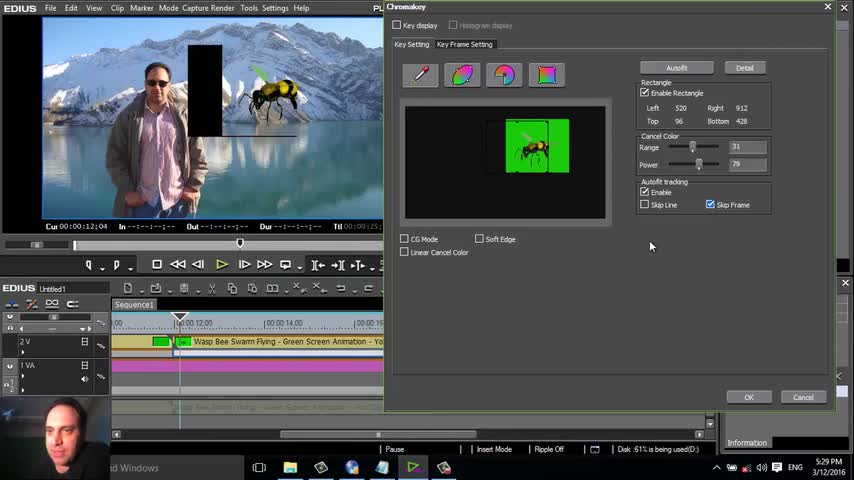Click the Cancel Color Range slider
854x480 pixels.
coord(693,147)
